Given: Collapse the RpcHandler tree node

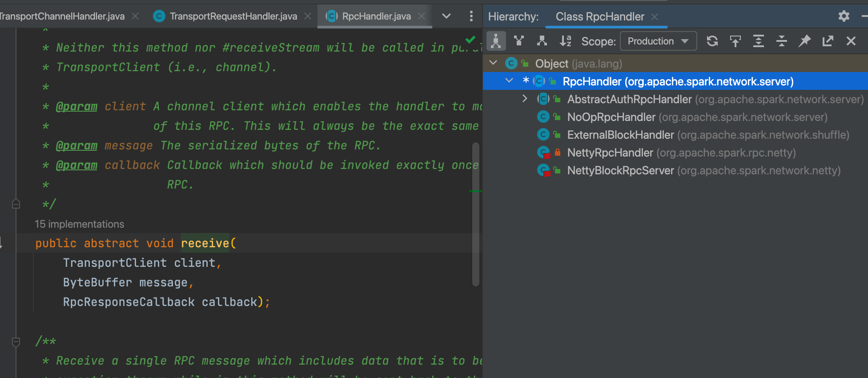Looking at the screenshot, I should (x=510, y=81).
